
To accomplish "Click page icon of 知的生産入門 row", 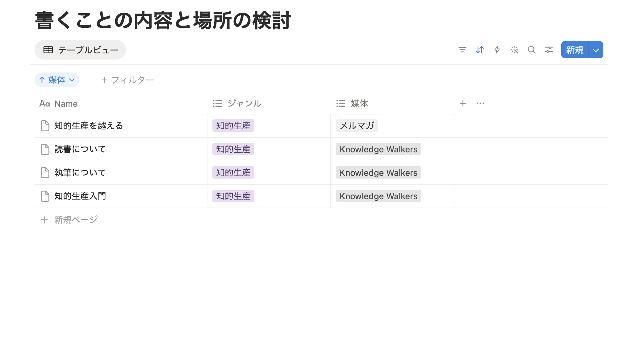I will (x=45, y=196).
